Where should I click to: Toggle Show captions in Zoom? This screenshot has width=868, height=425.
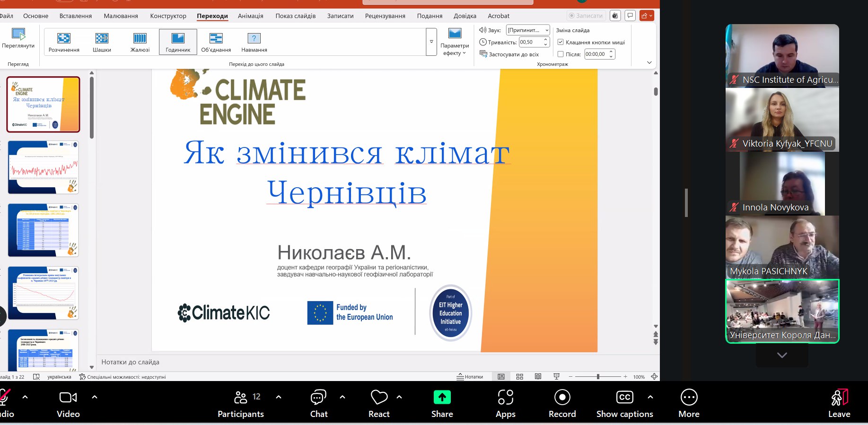pos(624,404)
